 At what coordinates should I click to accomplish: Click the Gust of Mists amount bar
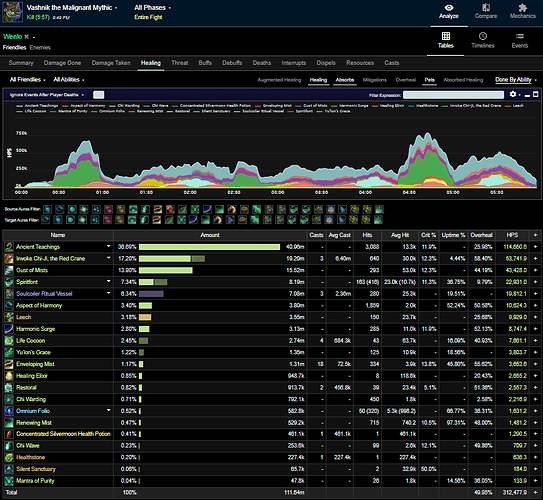coord(166,270)
